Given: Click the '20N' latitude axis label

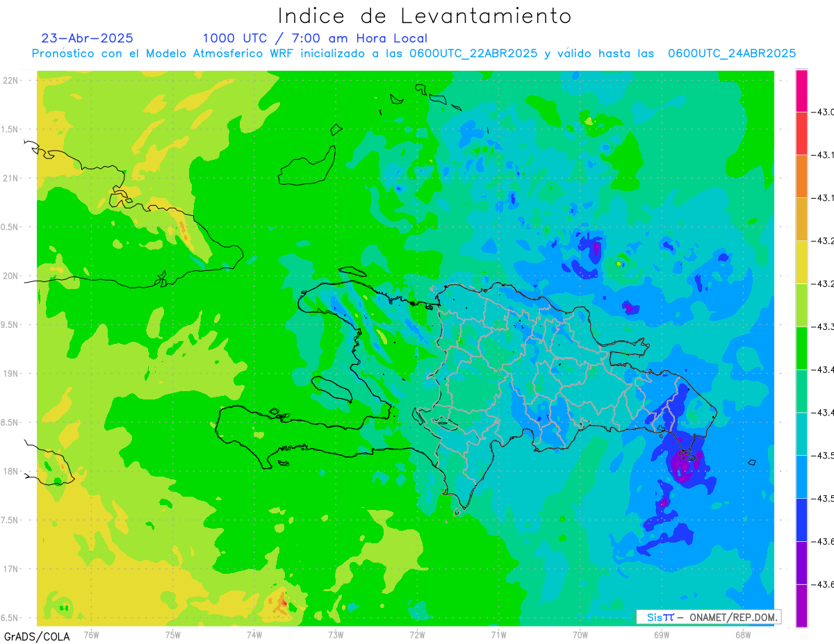Looking at the screenshot, I should tap(10, 276).
